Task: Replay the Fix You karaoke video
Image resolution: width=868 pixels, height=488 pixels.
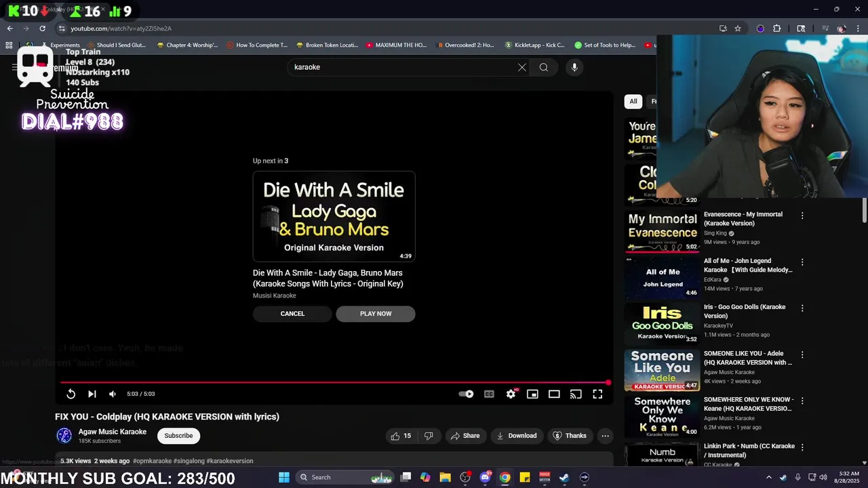Action: [x=71, y=394]
